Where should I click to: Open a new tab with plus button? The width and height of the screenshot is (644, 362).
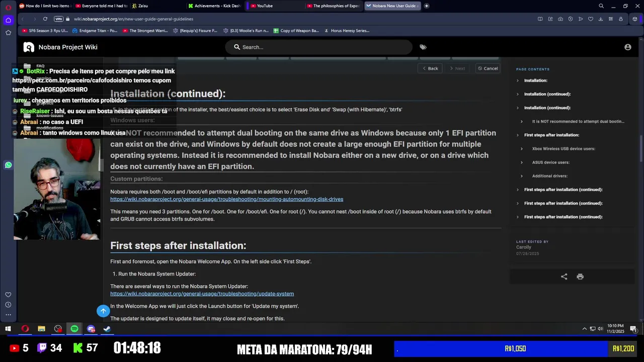point(427,6)
